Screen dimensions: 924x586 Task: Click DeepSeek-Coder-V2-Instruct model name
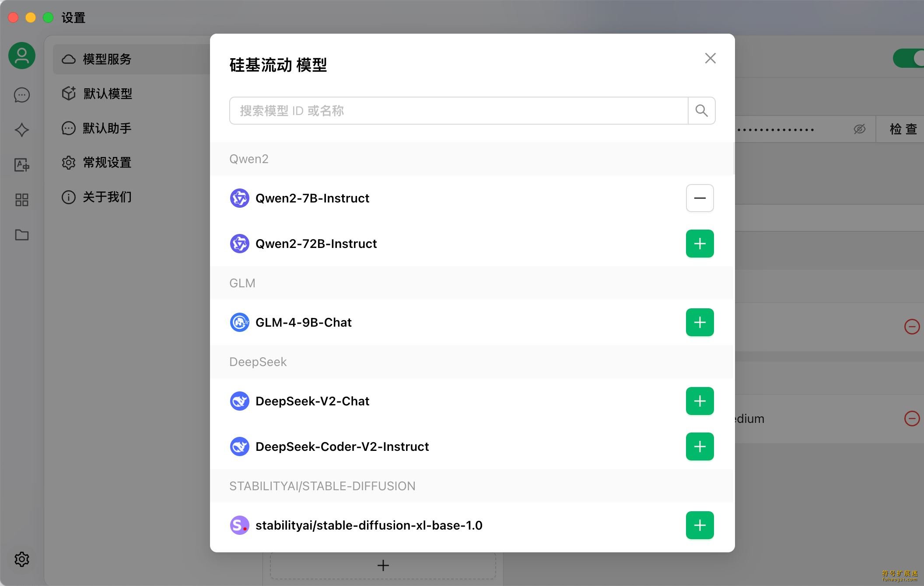tap(342, 446)
